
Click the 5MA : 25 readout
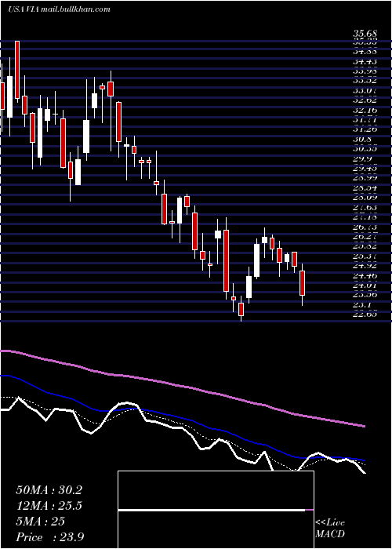41,522
